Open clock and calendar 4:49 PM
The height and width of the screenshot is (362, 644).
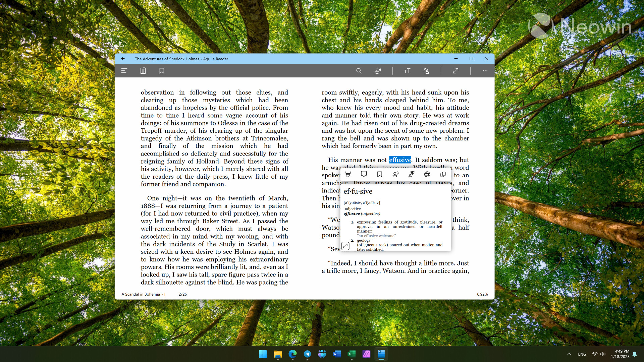click(x=620, y=354)
